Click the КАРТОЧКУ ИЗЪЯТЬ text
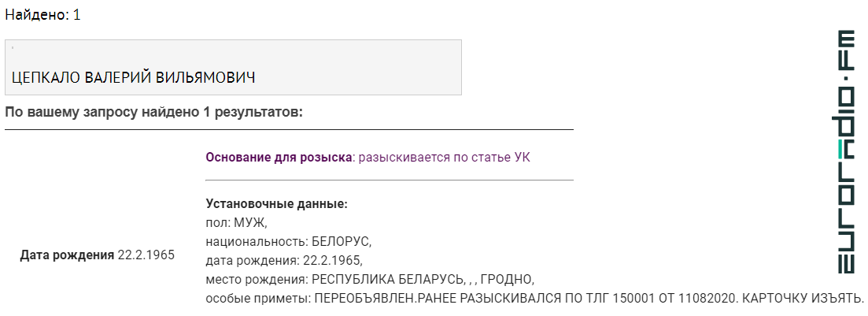Screen dimensions: 868x316 [803, 298]
